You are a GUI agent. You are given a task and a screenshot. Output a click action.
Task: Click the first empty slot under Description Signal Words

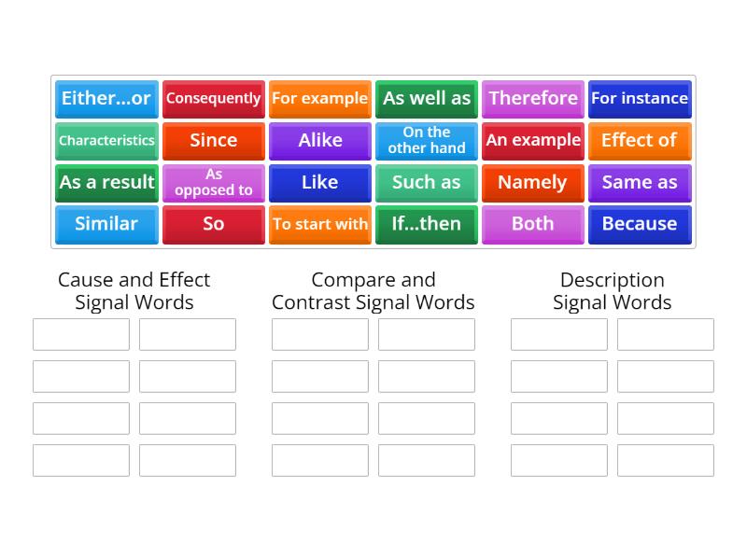click(x=558, y=334)
